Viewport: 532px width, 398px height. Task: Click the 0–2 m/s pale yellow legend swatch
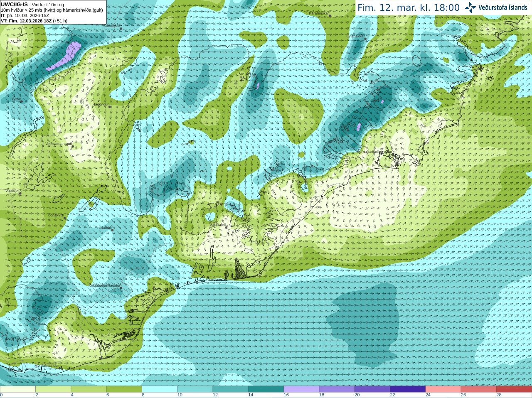[x=17, y=389]
